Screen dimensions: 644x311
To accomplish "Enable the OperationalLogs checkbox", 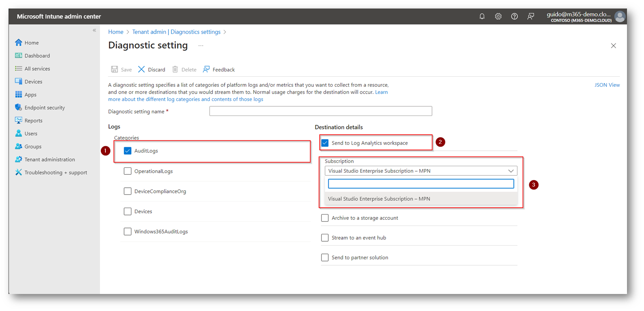I will point(128,171).
